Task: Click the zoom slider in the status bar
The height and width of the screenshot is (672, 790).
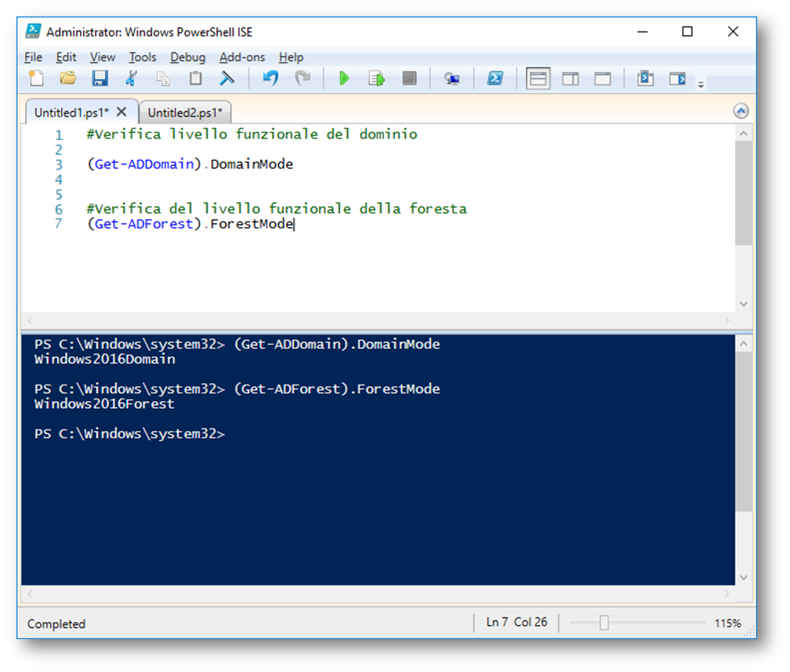Action: point(603,623)
